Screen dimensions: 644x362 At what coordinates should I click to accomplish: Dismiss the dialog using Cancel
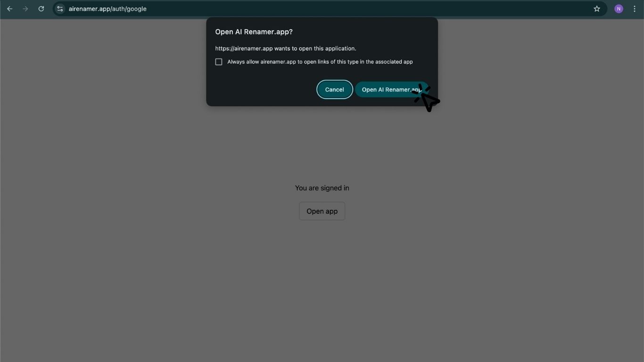334,89
